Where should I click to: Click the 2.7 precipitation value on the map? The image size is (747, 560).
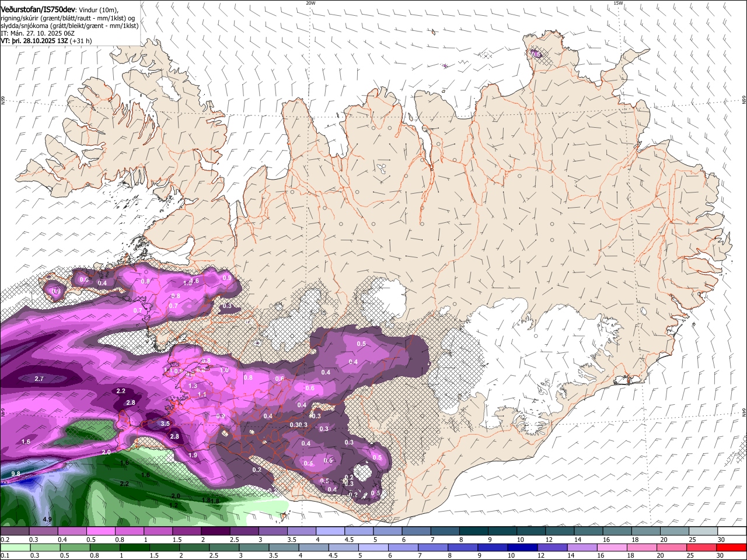[39, 379]
